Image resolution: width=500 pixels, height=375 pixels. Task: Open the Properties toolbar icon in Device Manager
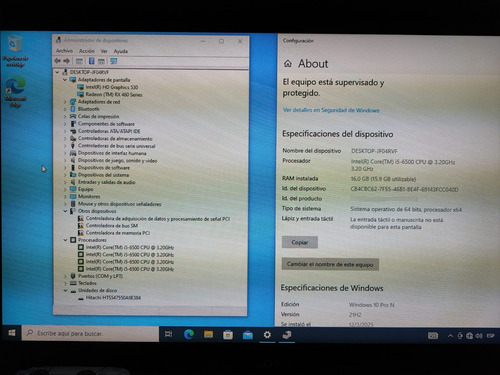tap(79, 61)
